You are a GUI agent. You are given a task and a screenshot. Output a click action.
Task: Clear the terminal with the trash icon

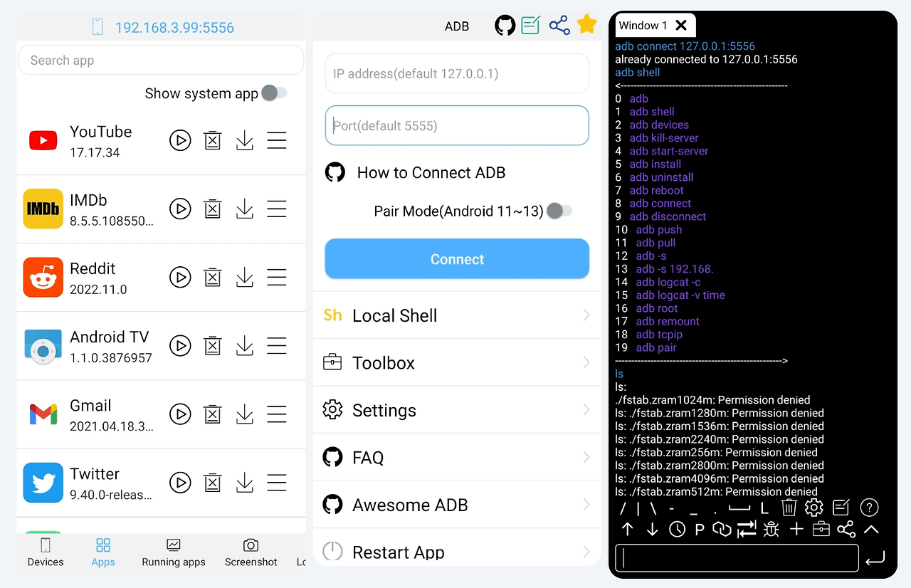coord(789,508)
